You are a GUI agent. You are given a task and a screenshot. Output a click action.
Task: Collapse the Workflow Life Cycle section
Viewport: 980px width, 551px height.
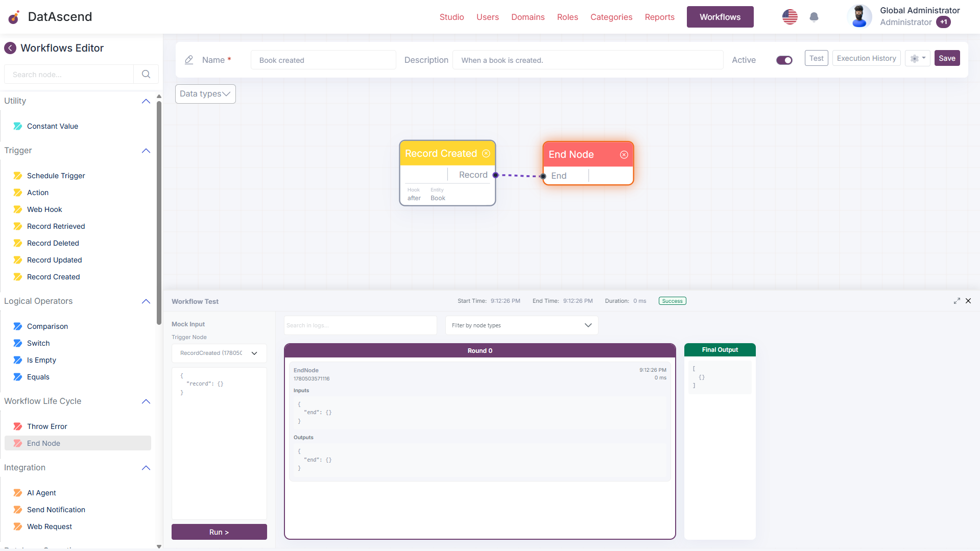146,401
